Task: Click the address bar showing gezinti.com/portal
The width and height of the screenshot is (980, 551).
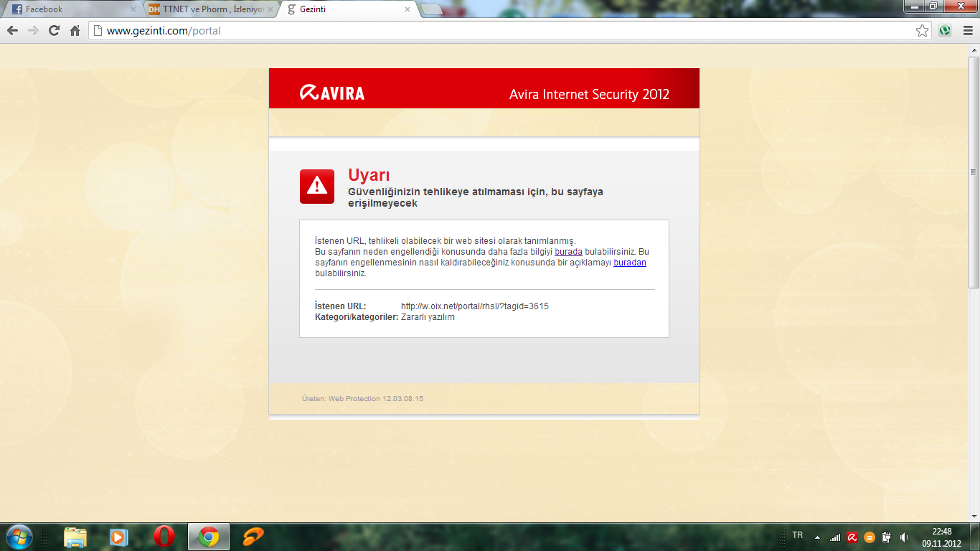Action: pos(509,31)
